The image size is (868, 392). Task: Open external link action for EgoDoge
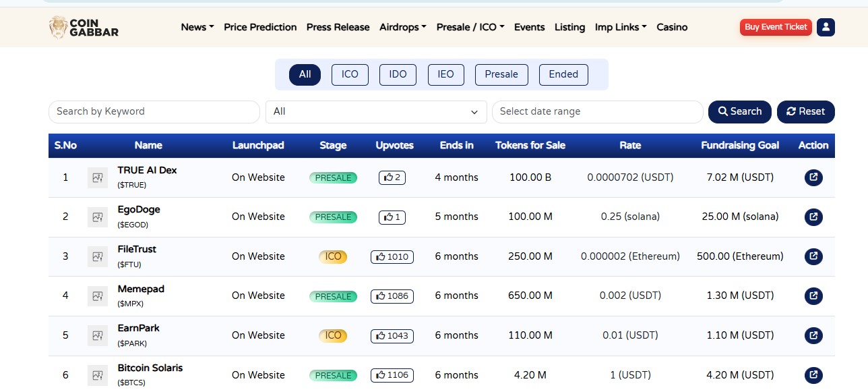(x=813, y=217)
